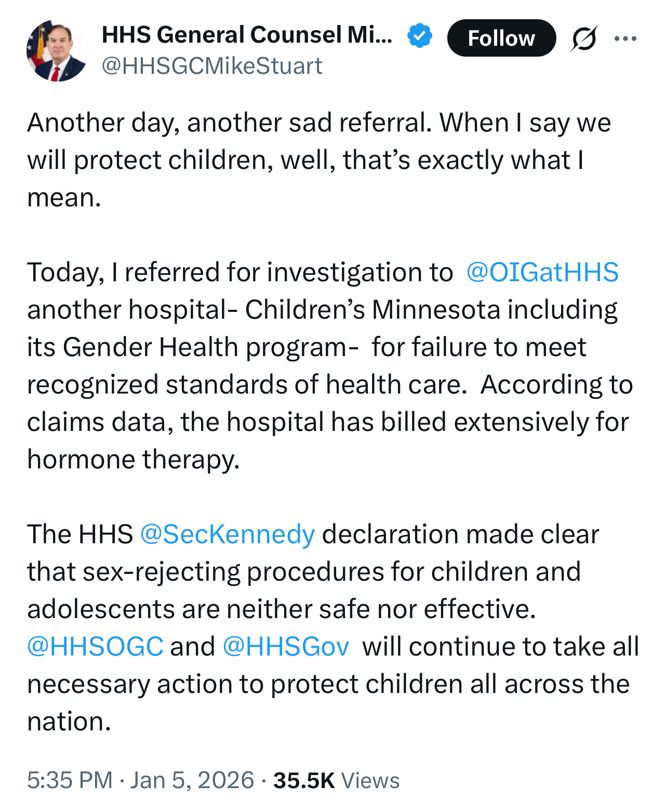Open the profile avatar photo

click(x=57, y=51)
